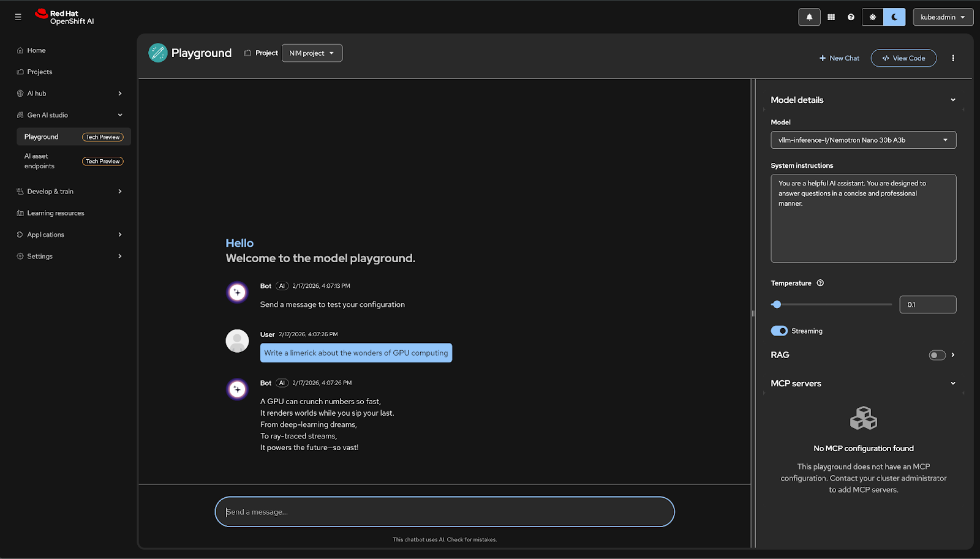Enable the RAG toggle switch
The image size is (980, 559).
(937, 355)
